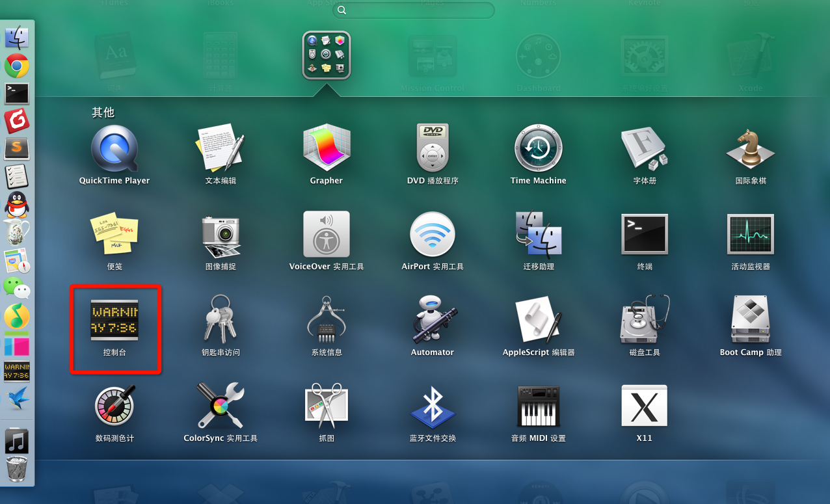Image resolution: width=830 pixels, height=504 pixels.
Task: Launch 迁移助理 (Migration Assistant)
Action: point(538,234)
